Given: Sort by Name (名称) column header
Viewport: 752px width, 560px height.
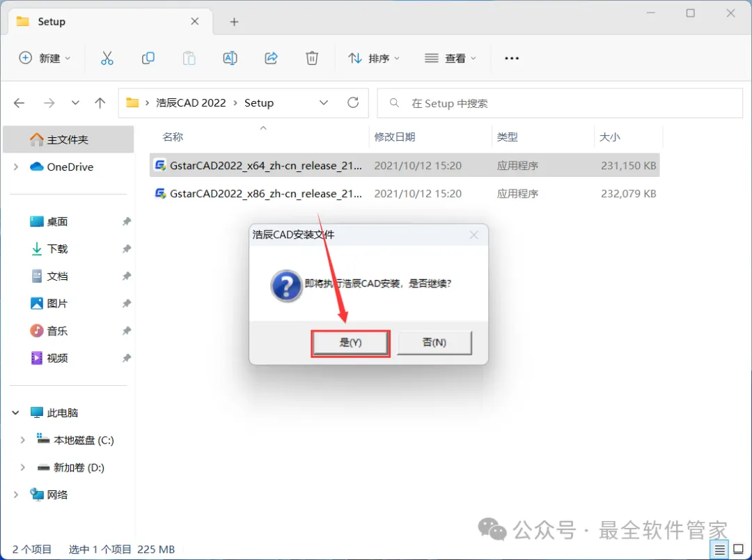Looking at the screenshot, I should tap(173, 137).
